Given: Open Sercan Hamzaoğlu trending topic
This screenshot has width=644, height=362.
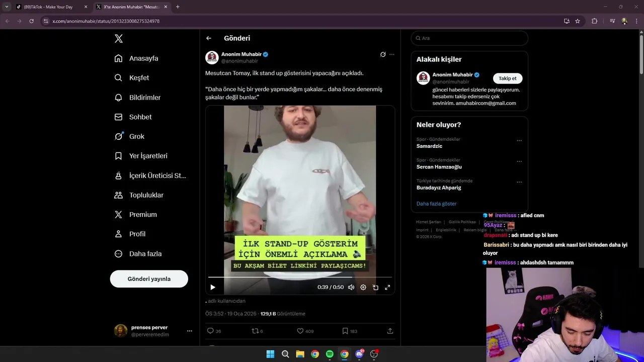Looking at the screenshot, I should (439, 167).
